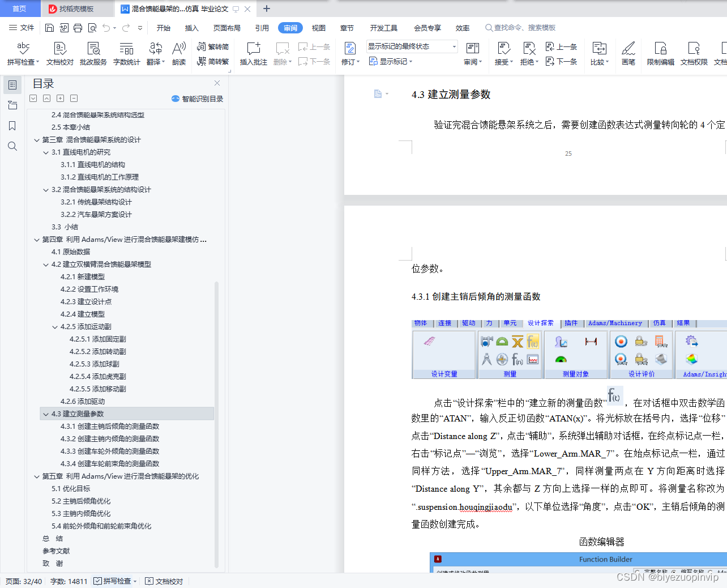The image size is (727, 588).
Task: Switch to the 视图 ribbon tab
Action: [x=319, y=28]
